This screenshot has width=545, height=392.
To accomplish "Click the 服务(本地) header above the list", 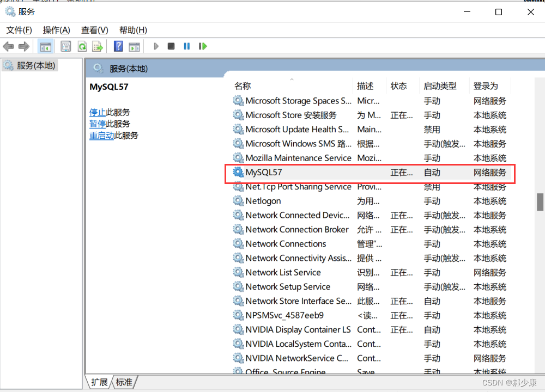I will click(128, 69).
